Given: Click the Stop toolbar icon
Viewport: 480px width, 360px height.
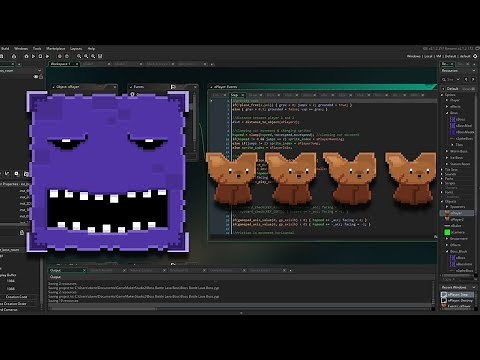Looking at the screenshot, I should (40, 56).
